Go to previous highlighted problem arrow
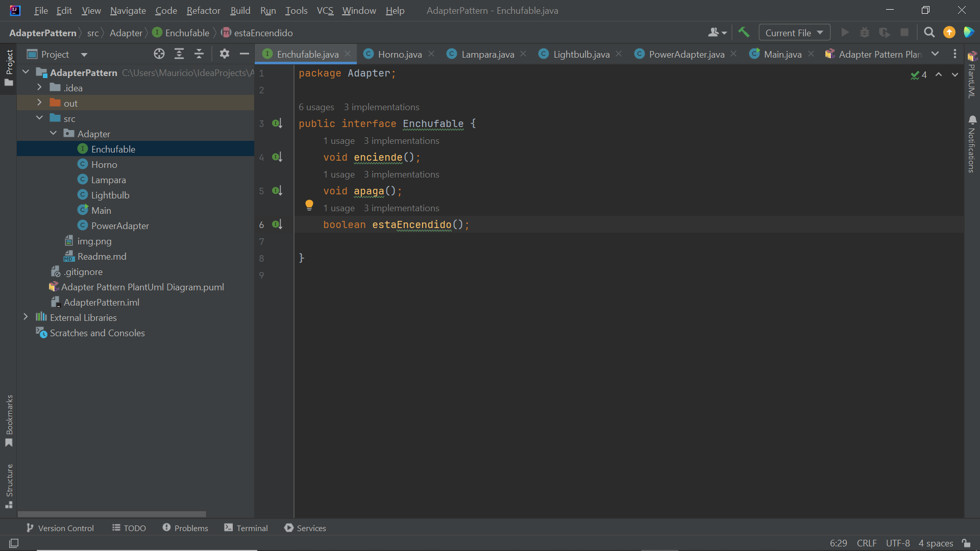This screenshot has height=551, width=980. click(939, 74)
